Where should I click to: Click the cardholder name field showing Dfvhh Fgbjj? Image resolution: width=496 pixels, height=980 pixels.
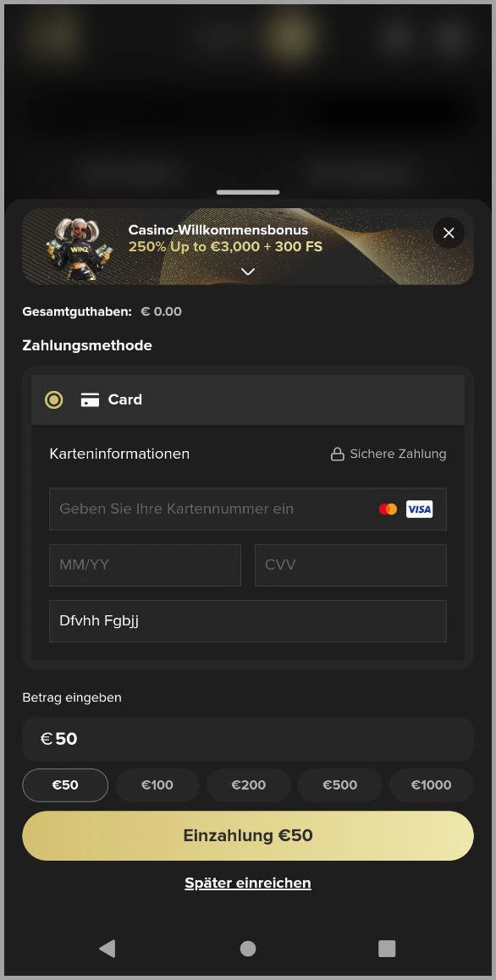tap(247, 620)
